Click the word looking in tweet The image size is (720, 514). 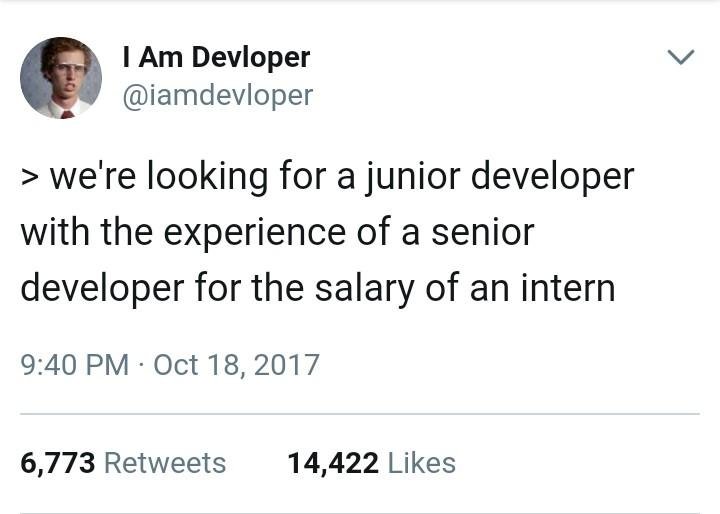coord(207,178)
